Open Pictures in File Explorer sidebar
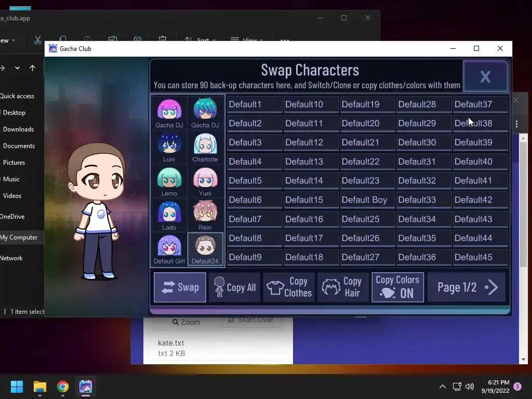This screenshot has width=532, height=399. coord(14,163)
